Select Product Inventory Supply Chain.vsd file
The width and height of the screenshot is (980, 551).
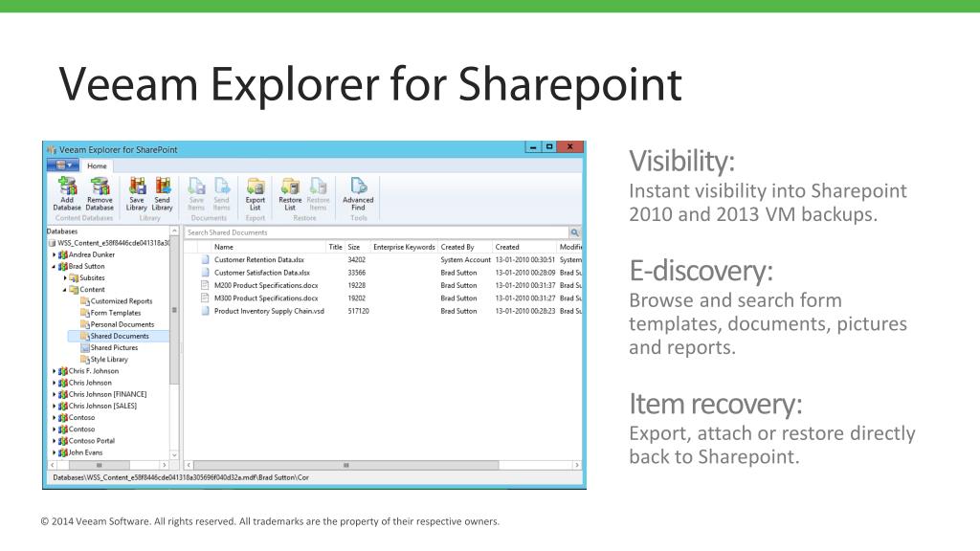[x=269, y=311]
